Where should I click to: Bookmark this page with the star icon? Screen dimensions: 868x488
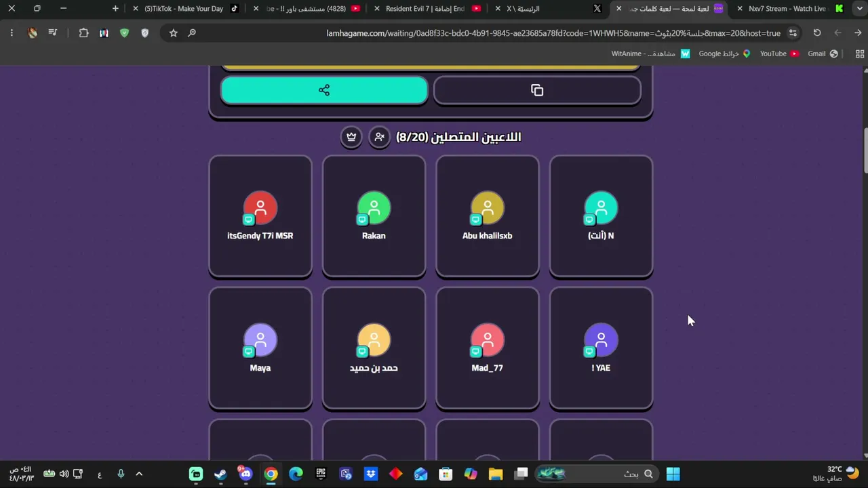pos(174,33)
